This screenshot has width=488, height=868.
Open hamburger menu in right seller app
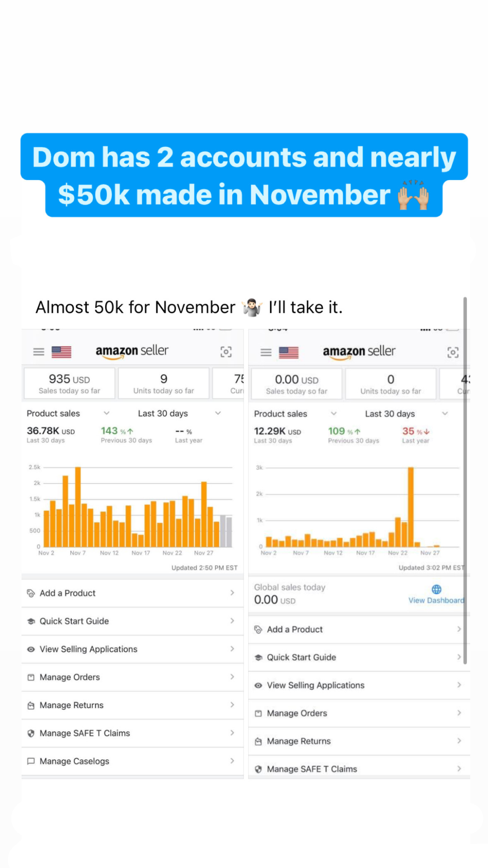[266, 352]
